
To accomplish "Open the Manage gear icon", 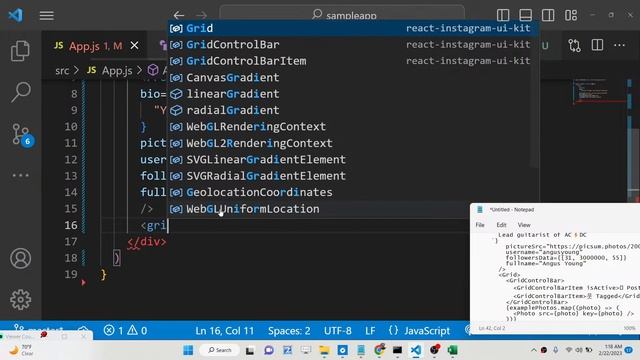I will tap(20, 300).
